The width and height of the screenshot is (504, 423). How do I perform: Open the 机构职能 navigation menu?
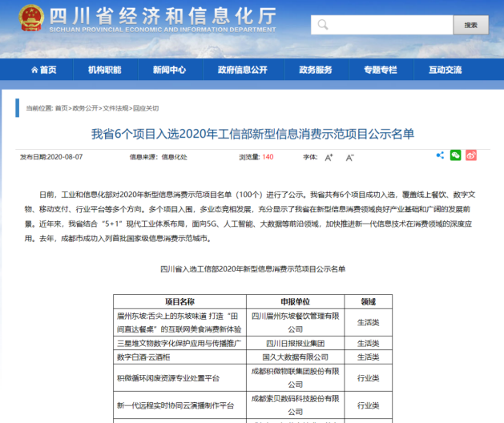pyautogui.click(x=105, y=70)
